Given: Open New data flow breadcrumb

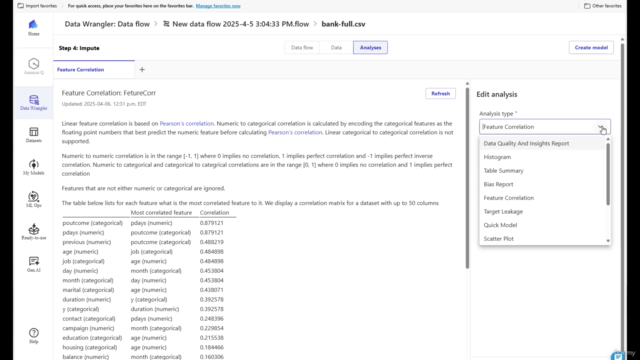Looking at the screenshot, I should pyautogui.click(x=240, y=24).
